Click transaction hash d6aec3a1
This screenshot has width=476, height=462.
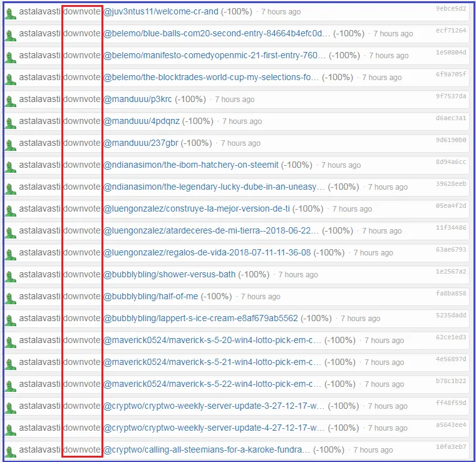(451, 118)
